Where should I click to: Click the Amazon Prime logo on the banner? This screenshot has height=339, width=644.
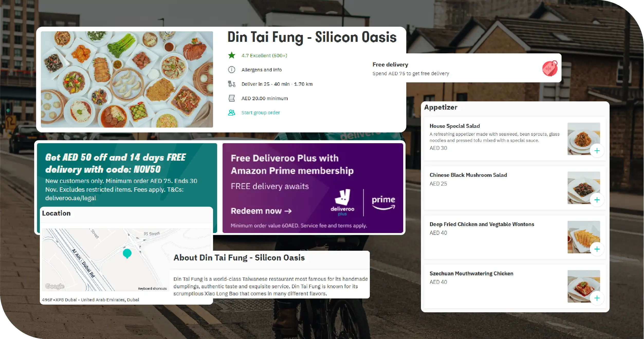point(383,202)
